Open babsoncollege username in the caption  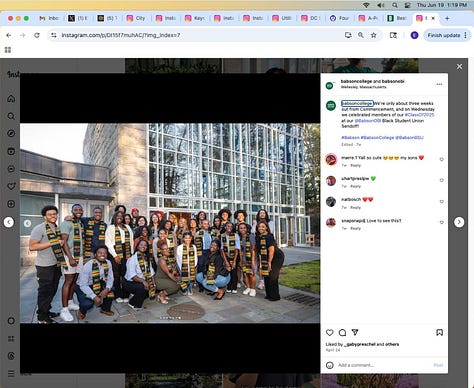point(357,103)
